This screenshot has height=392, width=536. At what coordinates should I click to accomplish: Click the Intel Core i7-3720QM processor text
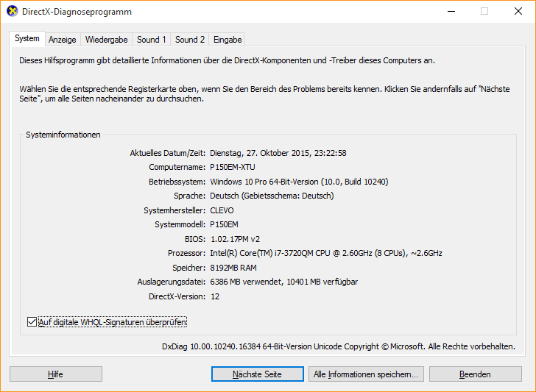[326, 253]
